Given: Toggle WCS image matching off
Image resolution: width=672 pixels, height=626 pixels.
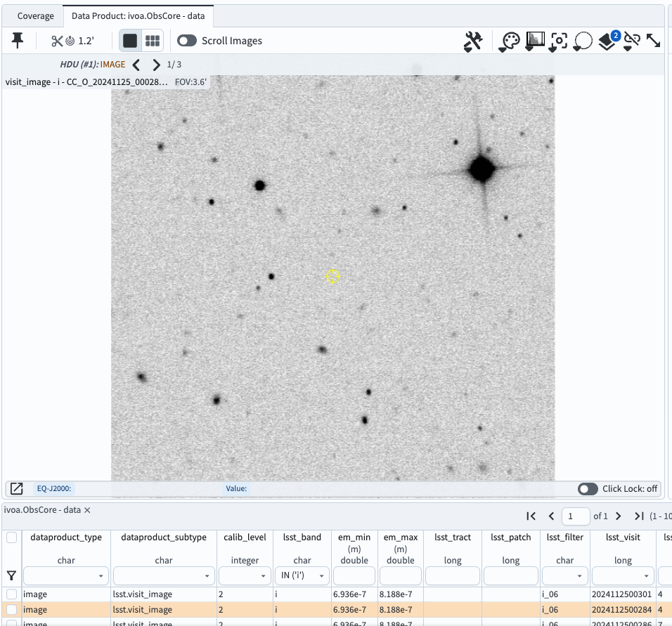Looking at the screenshot, I should (x=631, y=41).
